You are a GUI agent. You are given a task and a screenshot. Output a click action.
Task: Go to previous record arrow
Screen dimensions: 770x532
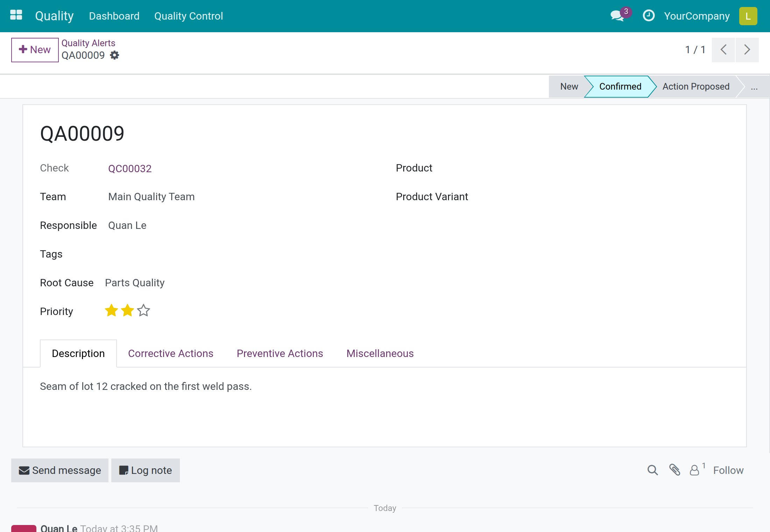[723, 50]
